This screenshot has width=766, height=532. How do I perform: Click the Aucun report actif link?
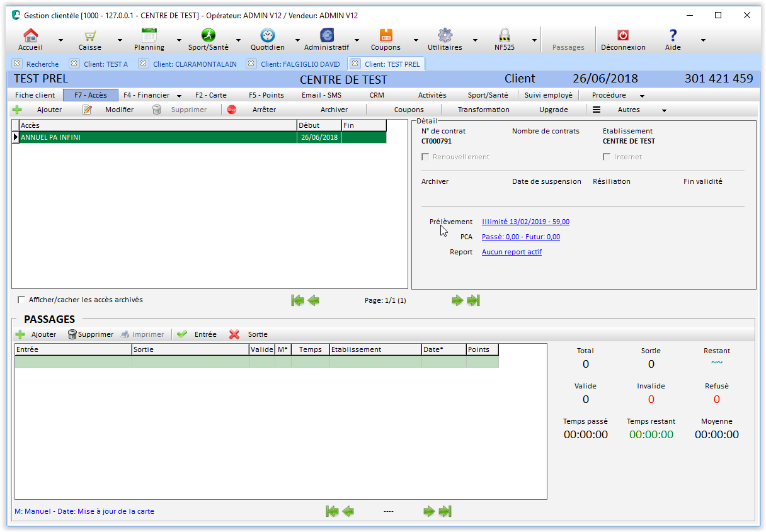click(x=512, y=252)
